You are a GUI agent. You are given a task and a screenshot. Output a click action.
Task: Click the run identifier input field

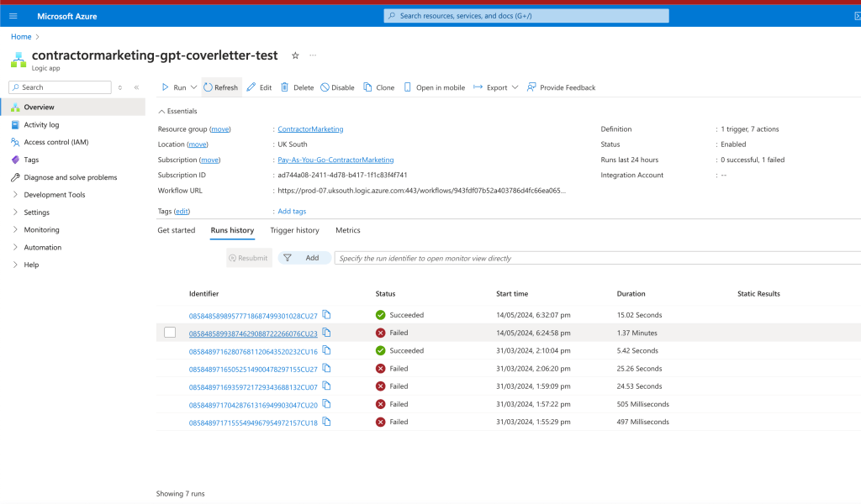[x=598, y=258]
